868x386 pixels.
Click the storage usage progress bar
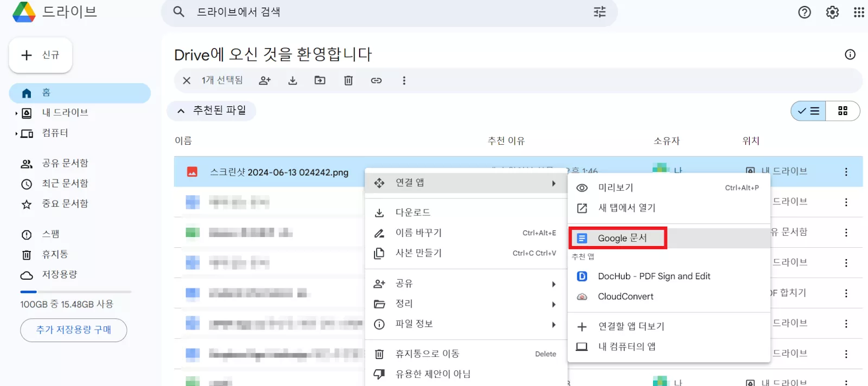(75, 292)
